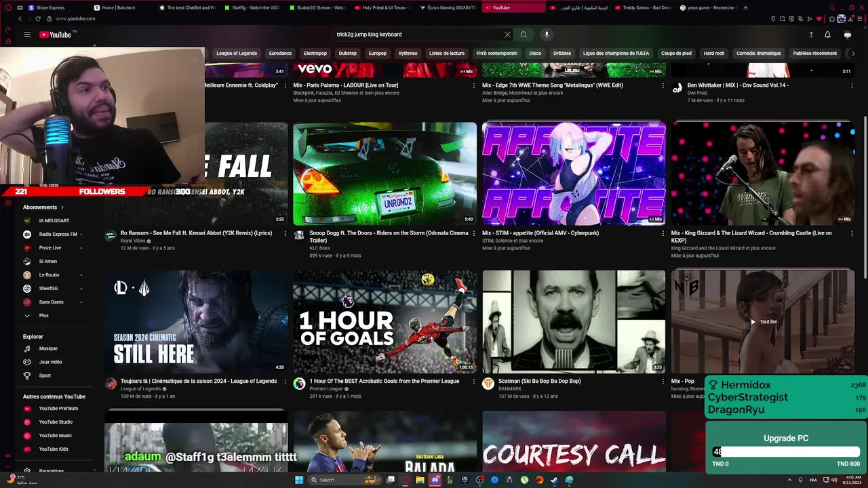Open Windows Start menu

click(299, 480)
